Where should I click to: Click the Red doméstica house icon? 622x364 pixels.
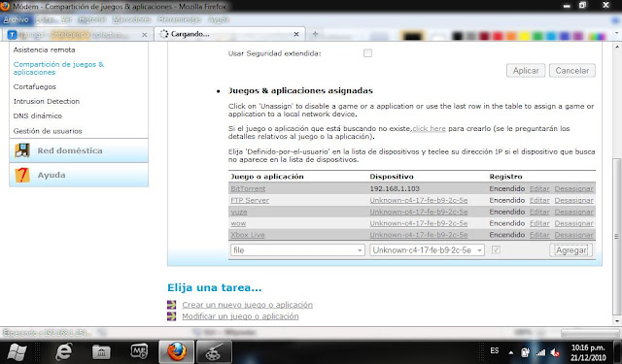click(x=22, y=150)
